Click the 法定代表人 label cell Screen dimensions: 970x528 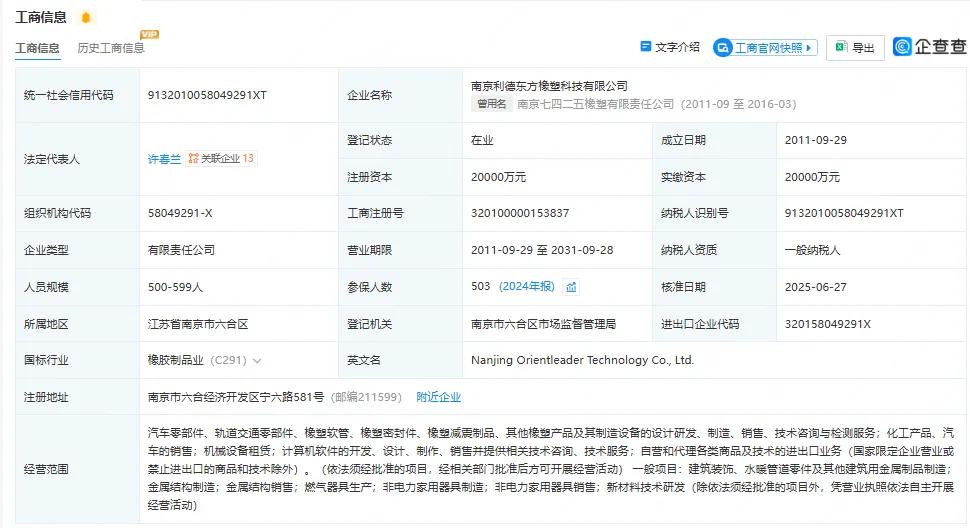tap(77, 159)
